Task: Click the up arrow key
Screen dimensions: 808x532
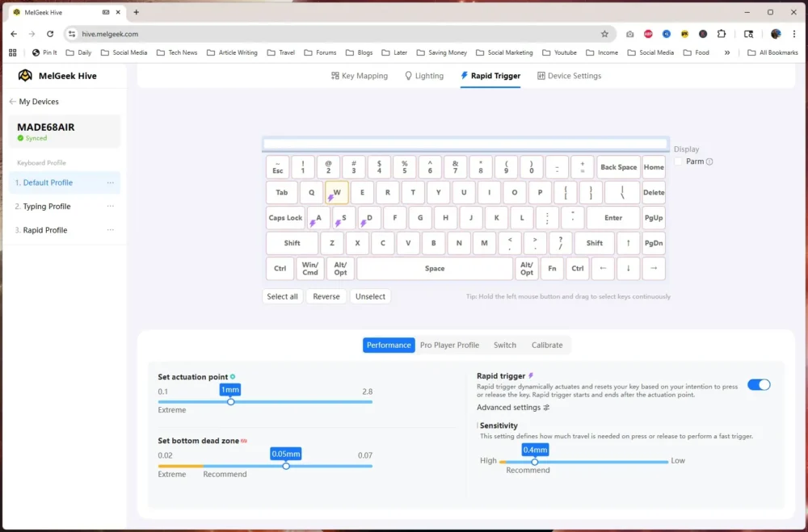Action: click(x=628, y=243)
